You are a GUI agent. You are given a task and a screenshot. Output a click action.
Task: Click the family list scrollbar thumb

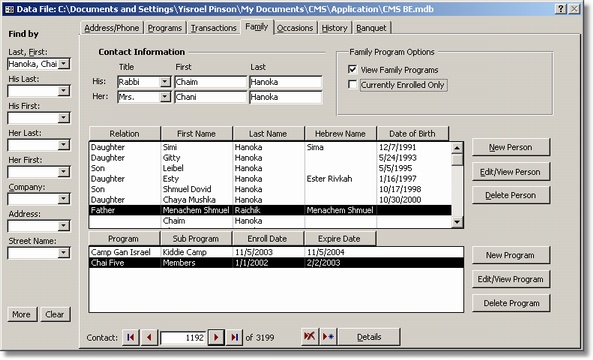pyautogui.click(x=457, y=159)
